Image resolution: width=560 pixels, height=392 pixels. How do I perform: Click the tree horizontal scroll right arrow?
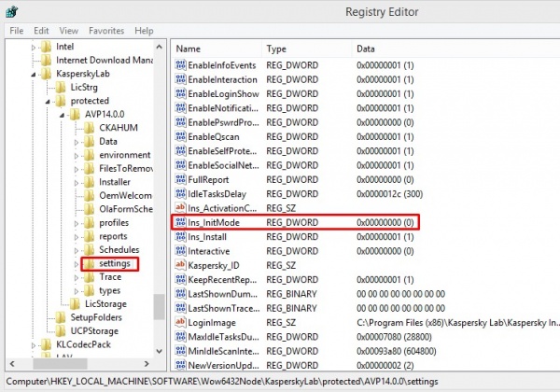tap(147, 364)
